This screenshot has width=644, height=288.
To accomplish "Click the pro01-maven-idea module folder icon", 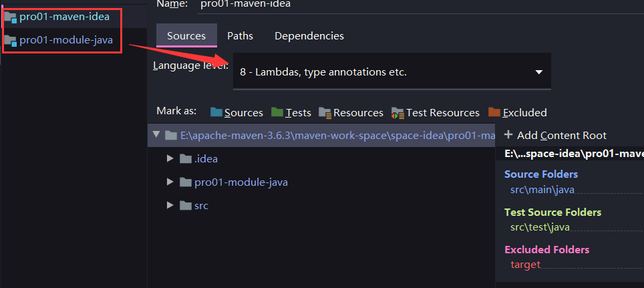I will pyautogui.click(x=10, y=17).
